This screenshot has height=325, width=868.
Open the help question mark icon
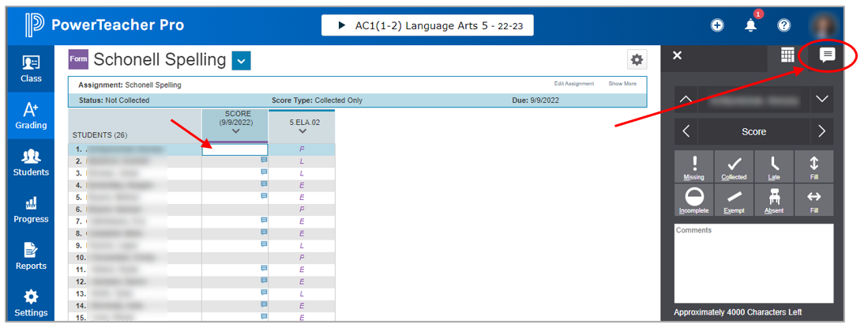[783, 25]
